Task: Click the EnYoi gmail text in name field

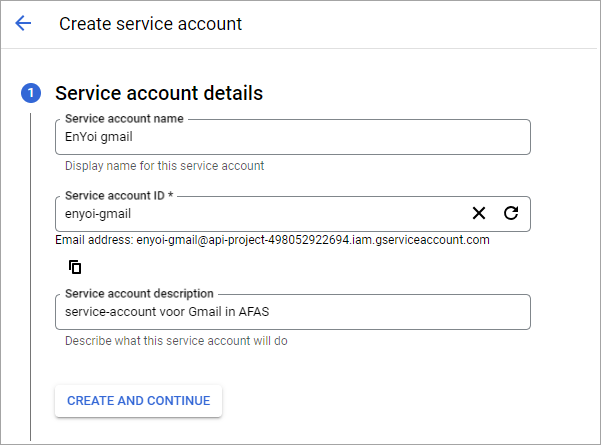Action: click(x=99, y=137)
